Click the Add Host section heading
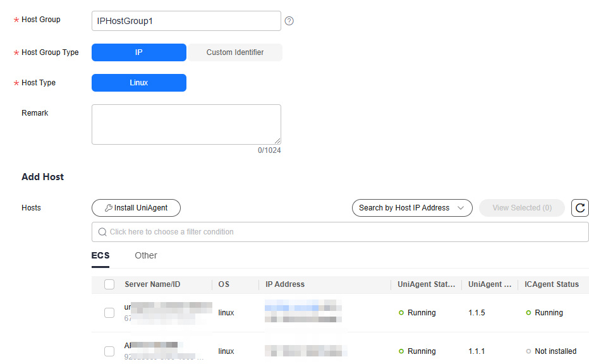 click(43, 177)
